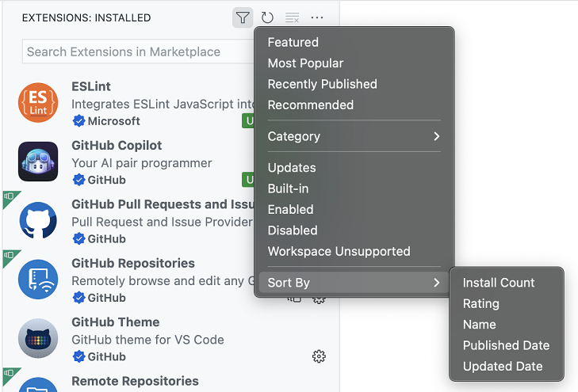Choose Most Popular filter option
578x392 pixels.
coord(305,63)
